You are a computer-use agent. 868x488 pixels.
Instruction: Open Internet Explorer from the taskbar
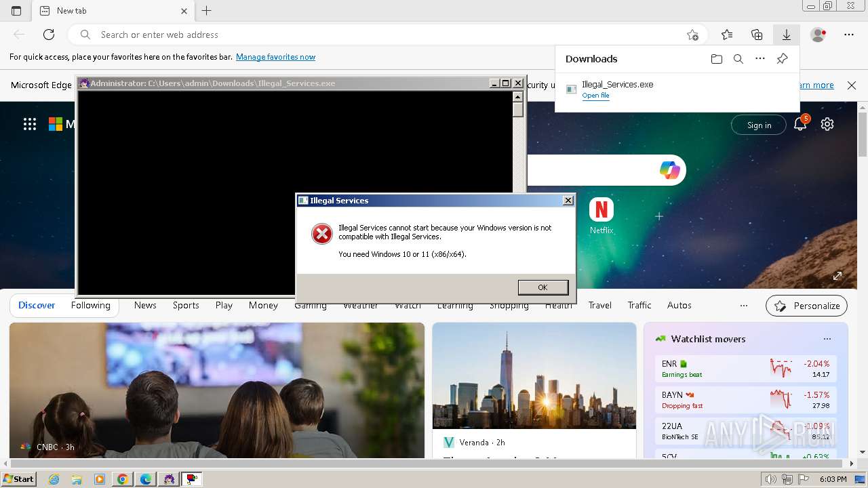[x=54, y=479]
